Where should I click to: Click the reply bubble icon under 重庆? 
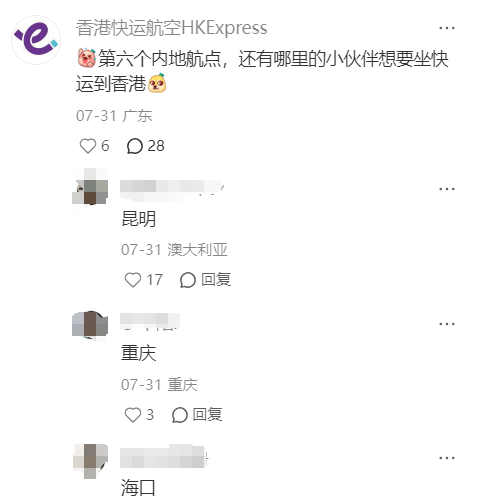coord(180,415)
